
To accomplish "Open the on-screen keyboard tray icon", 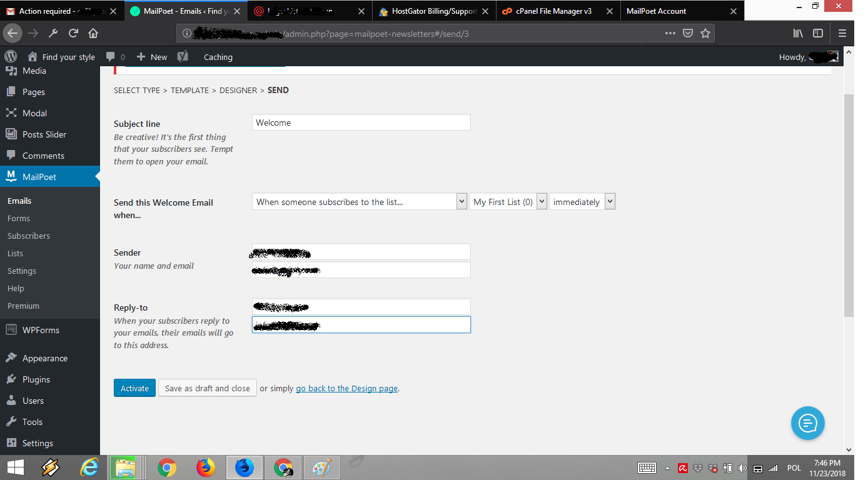I will pos(647,468).
